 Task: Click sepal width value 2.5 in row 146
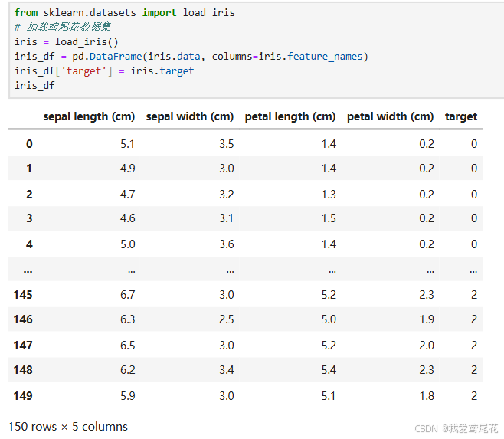pyautogui.click(x=227, y=319)
